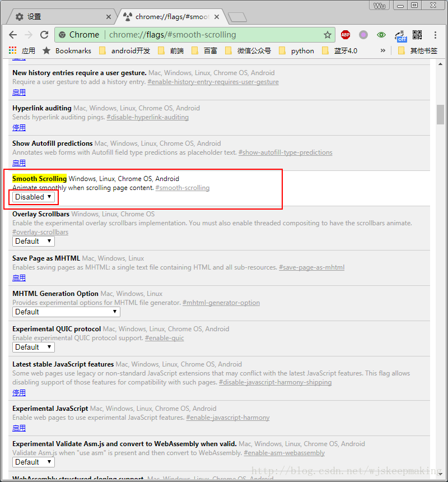448x482 pixels.
Task: Click the forward navigation arrow
Action: point(29,35)
